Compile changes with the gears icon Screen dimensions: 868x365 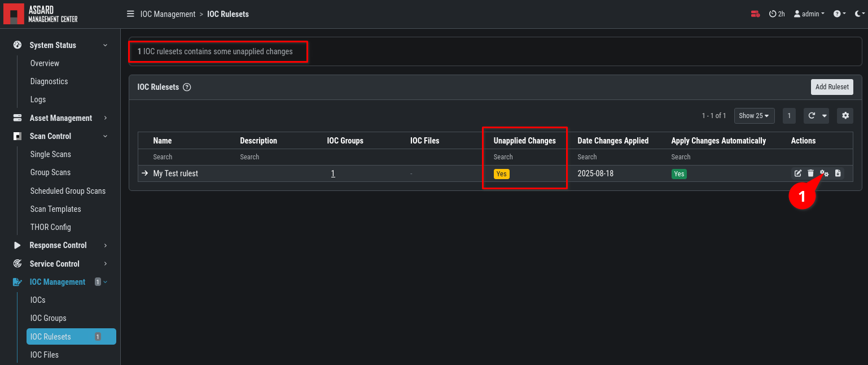tap(824, 173)
